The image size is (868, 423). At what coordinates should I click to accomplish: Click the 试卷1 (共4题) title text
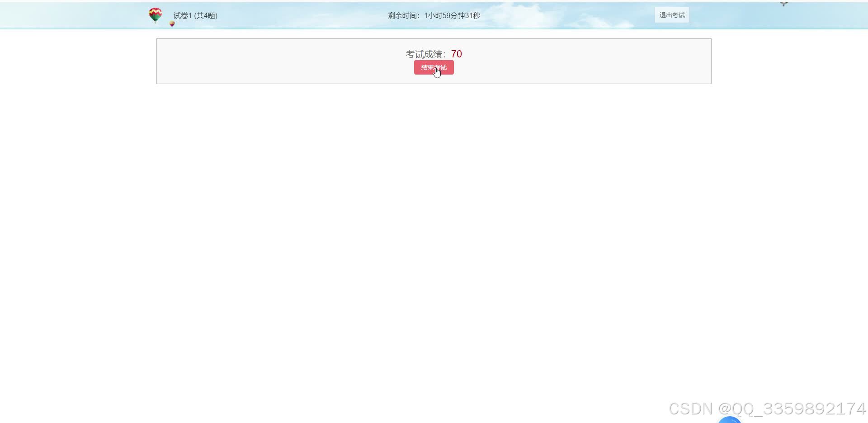[x=195, y=15]
